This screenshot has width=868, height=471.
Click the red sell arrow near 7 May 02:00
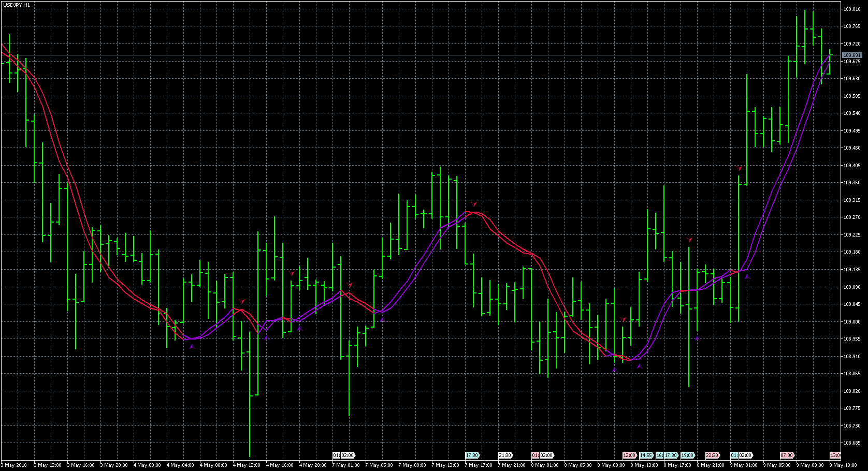[350, 285]
